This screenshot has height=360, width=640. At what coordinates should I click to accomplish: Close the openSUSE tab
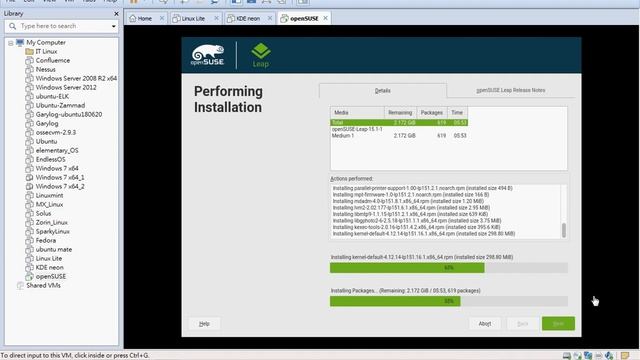(325, 18)
